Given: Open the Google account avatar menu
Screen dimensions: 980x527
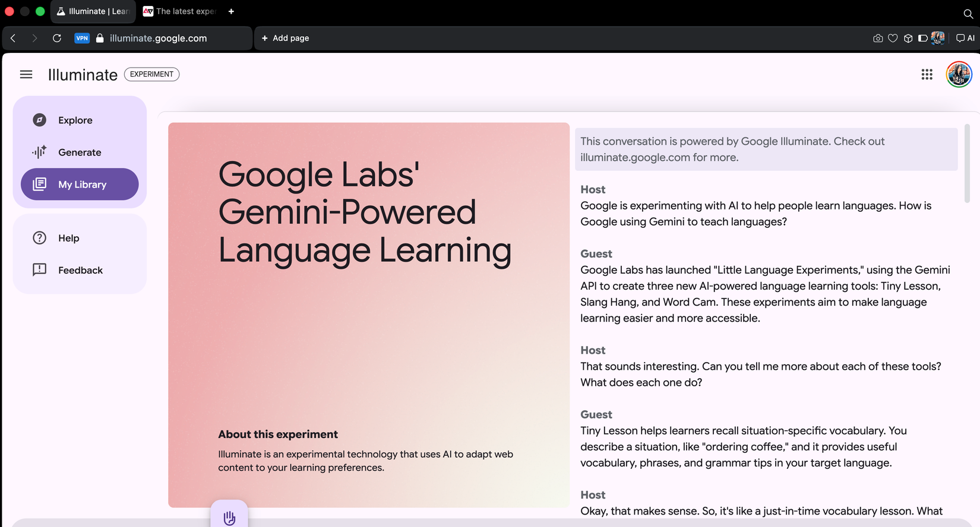Looking at the screenshot, I should coord(959,74).
